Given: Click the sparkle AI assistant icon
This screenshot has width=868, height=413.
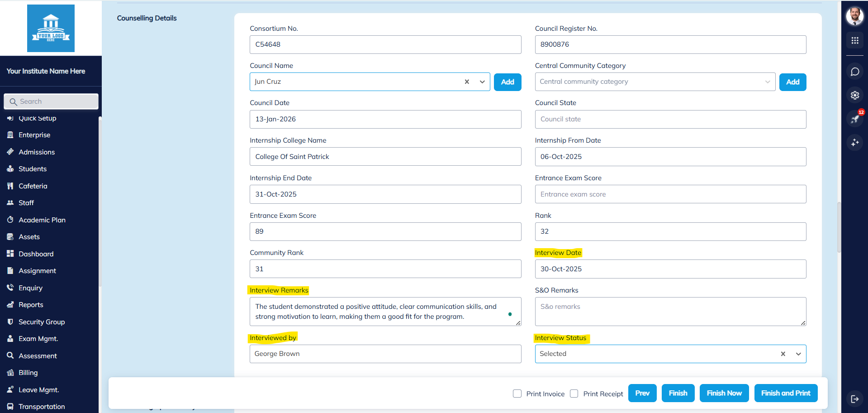Looking at the screenshot, I should click(854, 143).
